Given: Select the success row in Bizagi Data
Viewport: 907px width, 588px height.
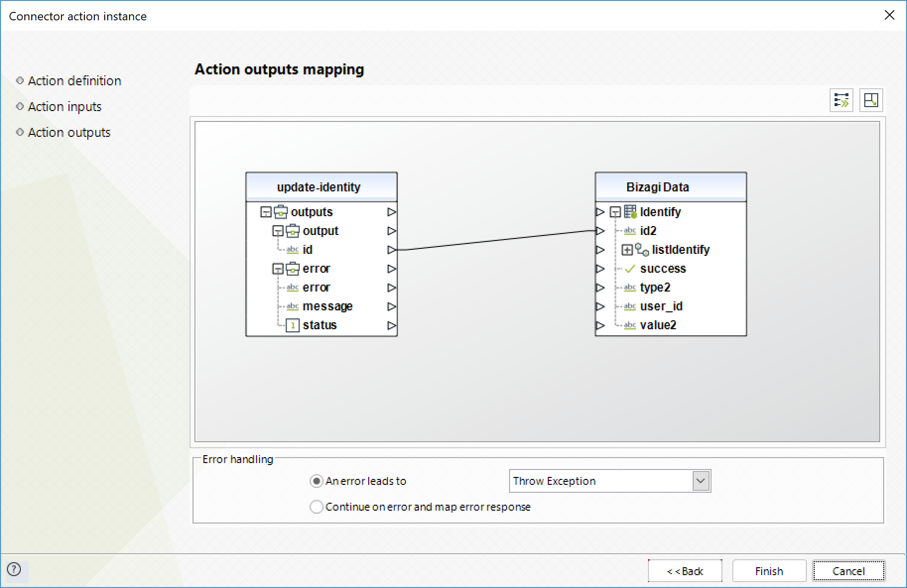Looking at the screenshot, I should (671, 269).
